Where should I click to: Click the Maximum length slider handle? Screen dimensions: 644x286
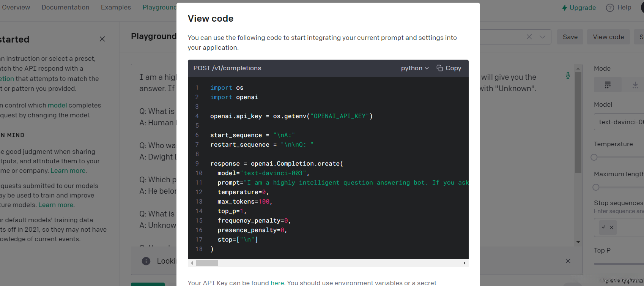click(x=596, y=187)
